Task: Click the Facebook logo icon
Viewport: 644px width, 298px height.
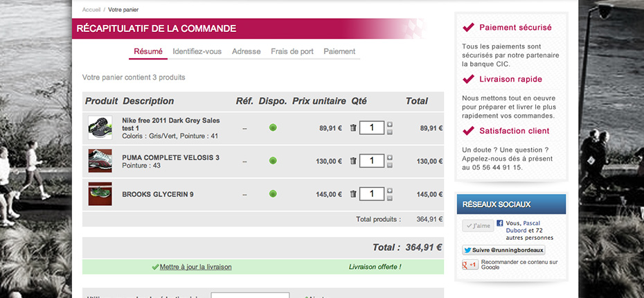Action: [499, 223]
